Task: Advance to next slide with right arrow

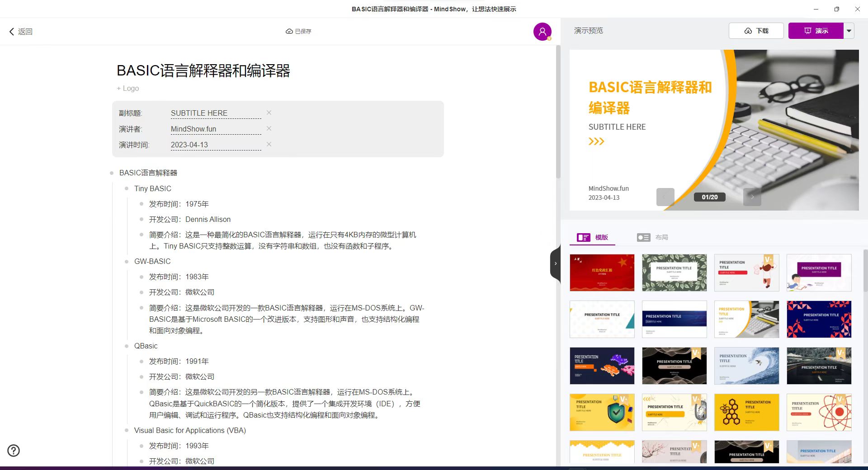Action: tap(752, 197)
